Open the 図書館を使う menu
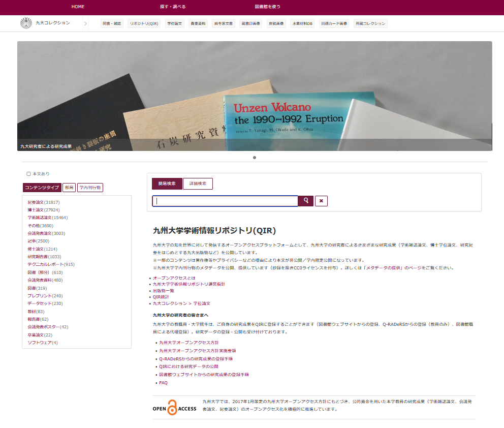The height and width of the screenshot is (428, 504). [267, 7]
